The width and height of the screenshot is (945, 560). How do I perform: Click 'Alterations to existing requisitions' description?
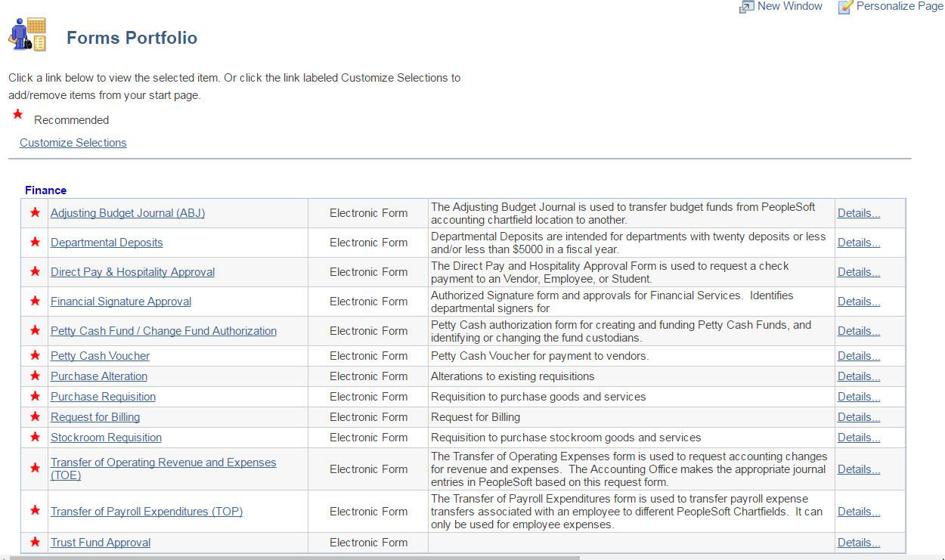[x=513, y=376]
